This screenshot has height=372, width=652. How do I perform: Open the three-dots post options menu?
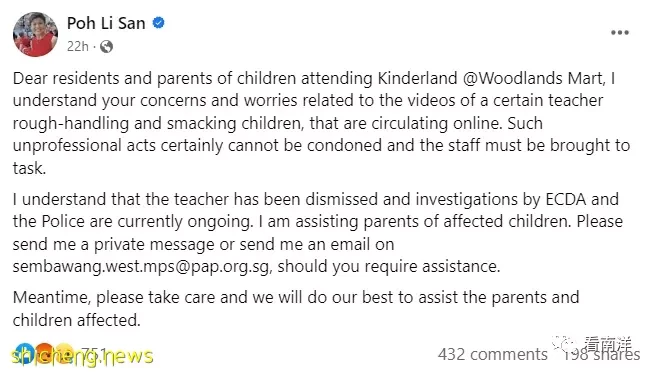click(x=620, y=32)
